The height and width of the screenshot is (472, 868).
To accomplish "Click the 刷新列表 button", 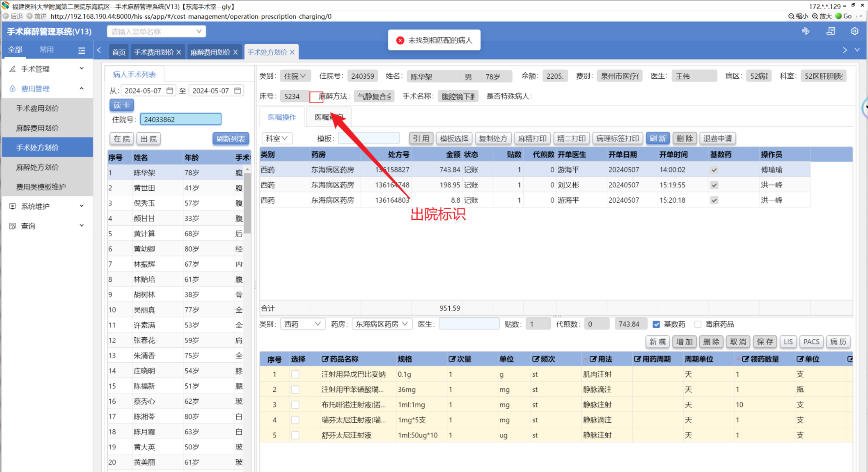I will (x=231, y=139).
